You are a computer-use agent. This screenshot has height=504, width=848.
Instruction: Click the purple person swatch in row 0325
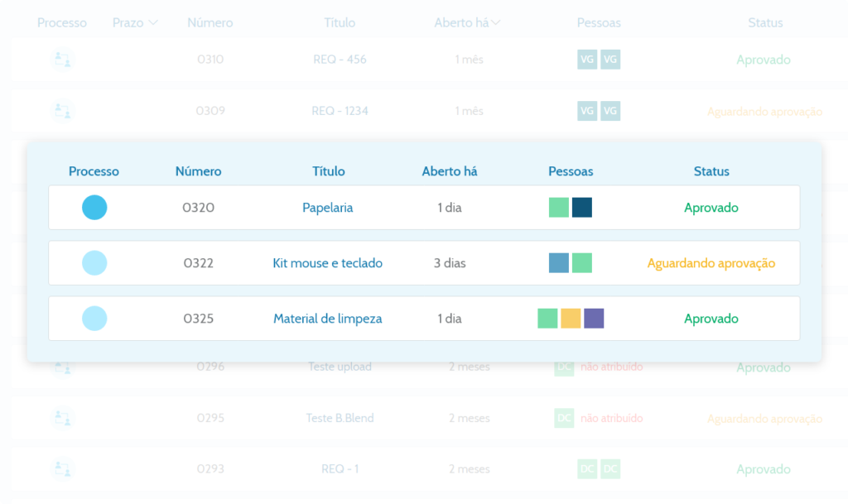pyautogui.click(x=594, y=319)
